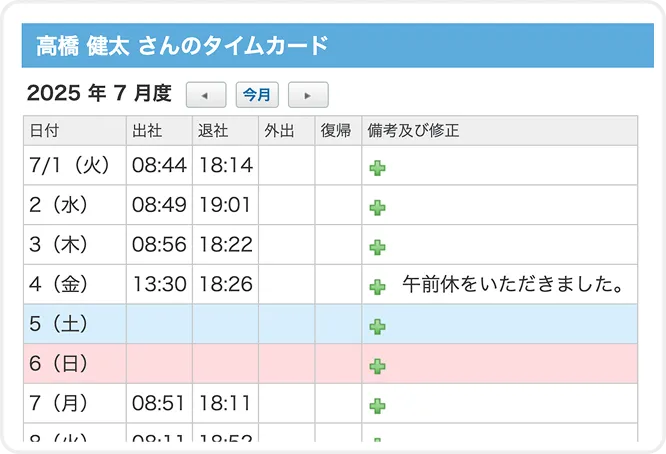Click the 高橋 健太 さんのタイムカード title
666x454 pixels.
[x=182, y=46]
